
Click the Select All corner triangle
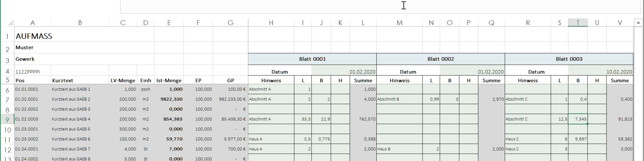tap(10, 23)
